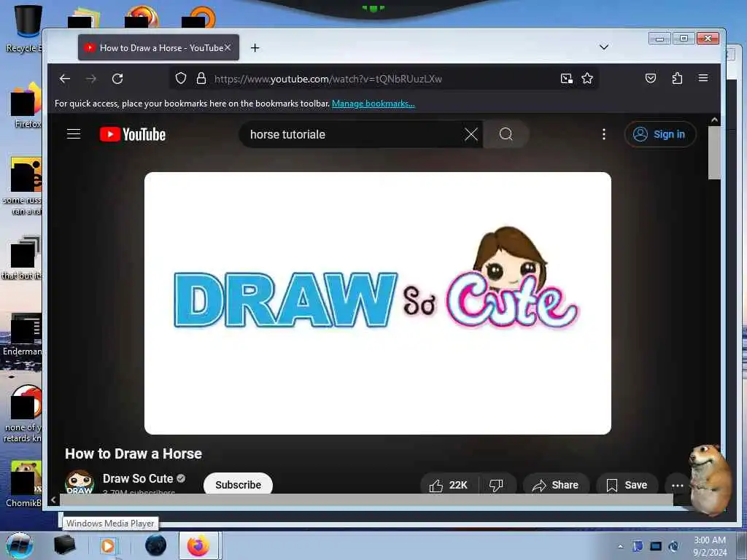Open picture-in-picture icon in address bar

tap(566, 79)
